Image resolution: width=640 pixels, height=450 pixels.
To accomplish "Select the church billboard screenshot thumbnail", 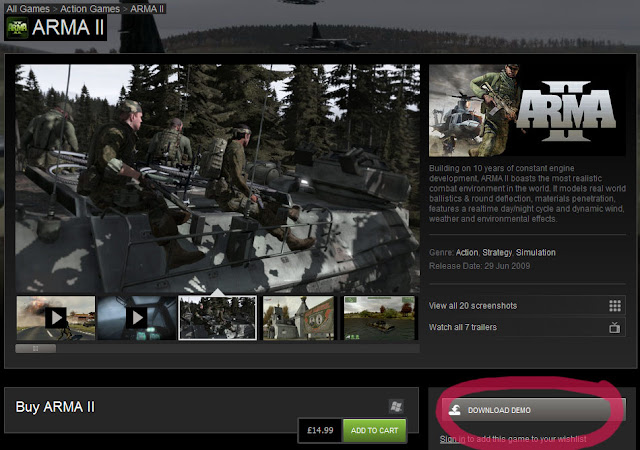I will (x=298, y=318).
